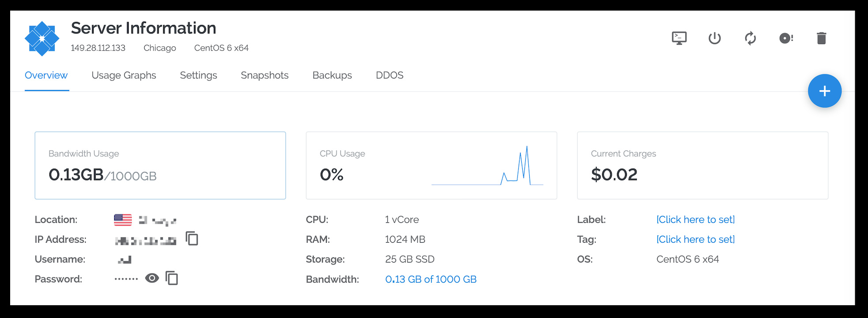Open the 0.13 GB of 1000 GB link

(430, 279)
